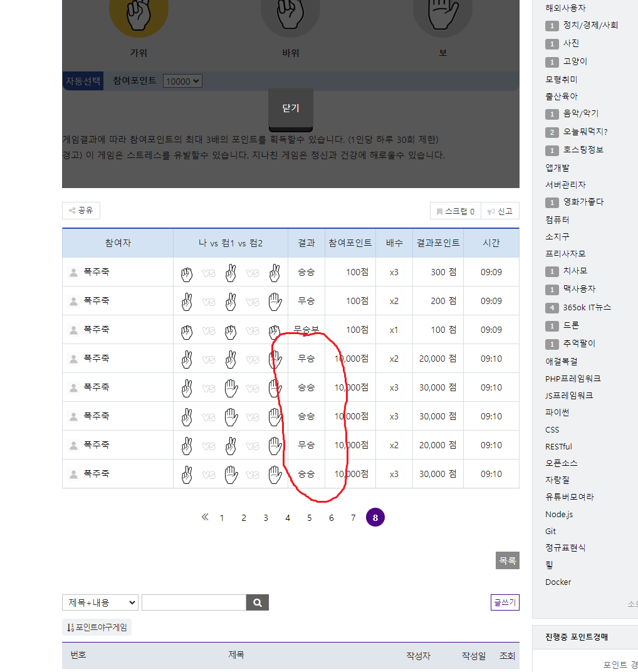638x672 pixels.
Task: Open the 365ok IT뉴스 sidebar board
Action: (x=587, y=307)
